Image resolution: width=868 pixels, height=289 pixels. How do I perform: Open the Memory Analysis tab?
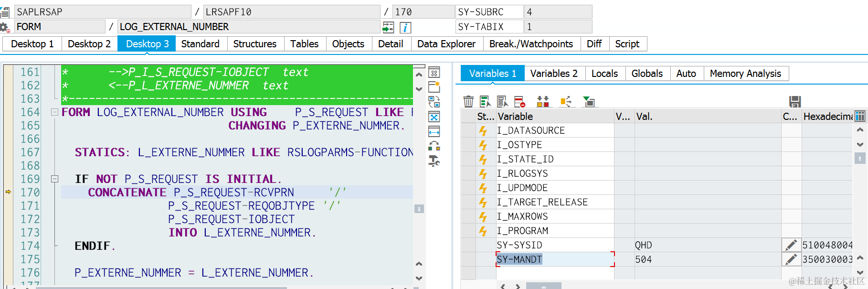click(745, 74)
